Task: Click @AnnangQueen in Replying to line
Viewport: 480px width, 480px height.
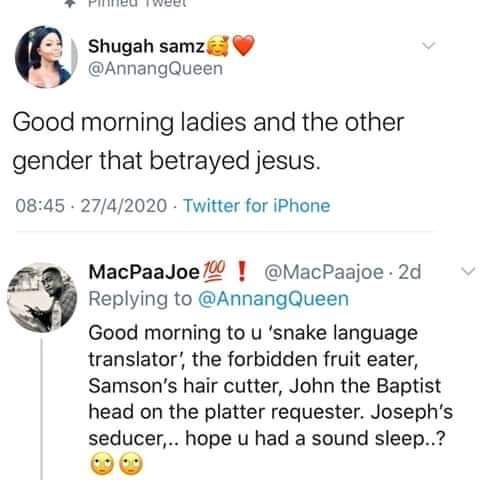Action: 273,299
